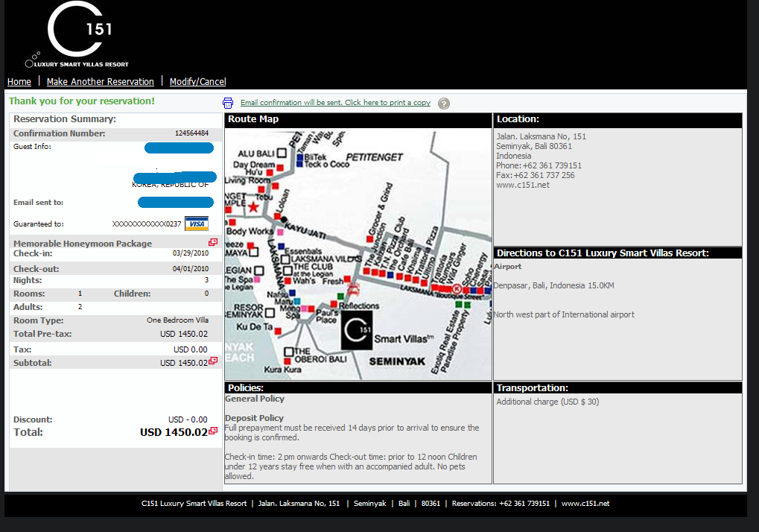Click Total Pre-tax USD 1450.02 value
This screenshot has width=759, height=532.
coord(184,334)
